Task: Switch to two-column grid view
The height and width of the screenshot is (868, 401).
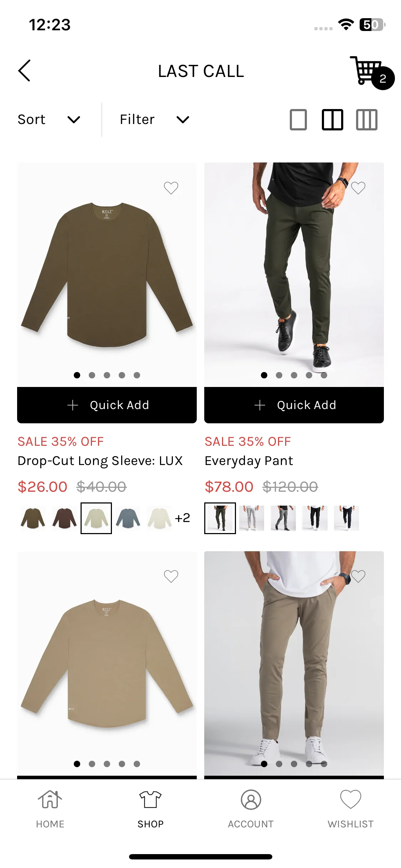Action: click(332, 119)
